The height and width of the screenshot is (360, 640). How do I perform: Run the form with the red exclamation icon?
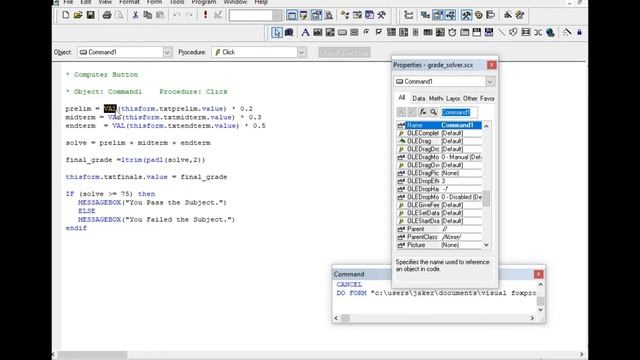205,15
